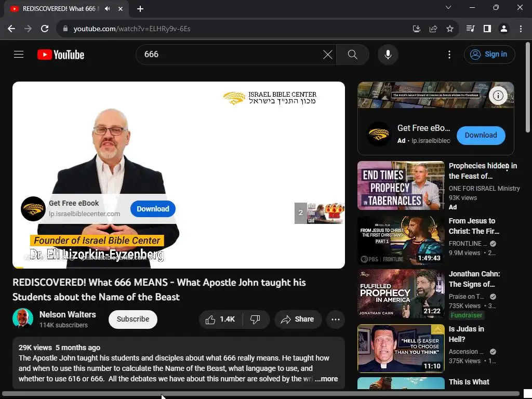Click the ad info icon in sidebar

pyautogui.click(x=498, y=96)
